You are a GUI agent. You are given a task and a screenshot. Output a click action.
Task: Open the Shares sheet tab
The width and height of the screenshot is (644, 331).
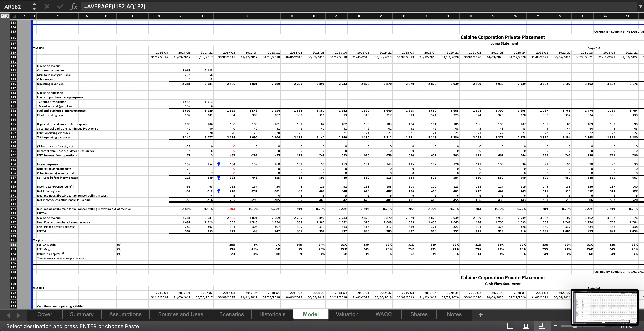pos(419,314)
